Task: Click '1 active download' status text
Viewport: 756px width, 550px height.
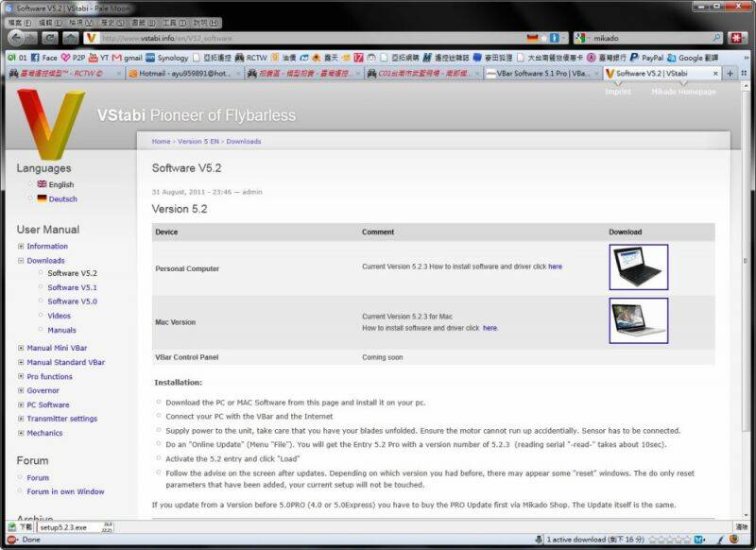Action: (x=595, y=540)
